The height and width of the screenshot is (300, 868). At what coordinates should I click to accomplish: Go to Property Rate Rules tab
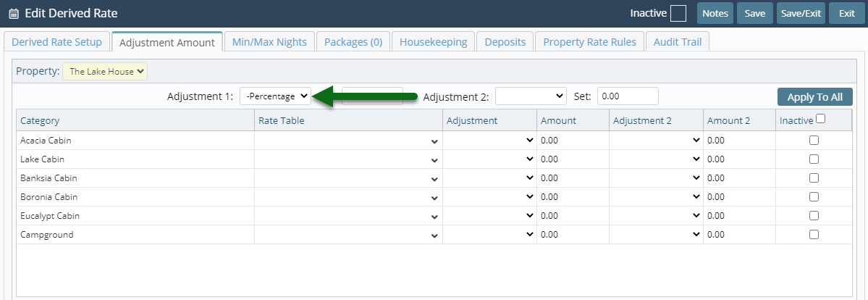click(589, 41)
